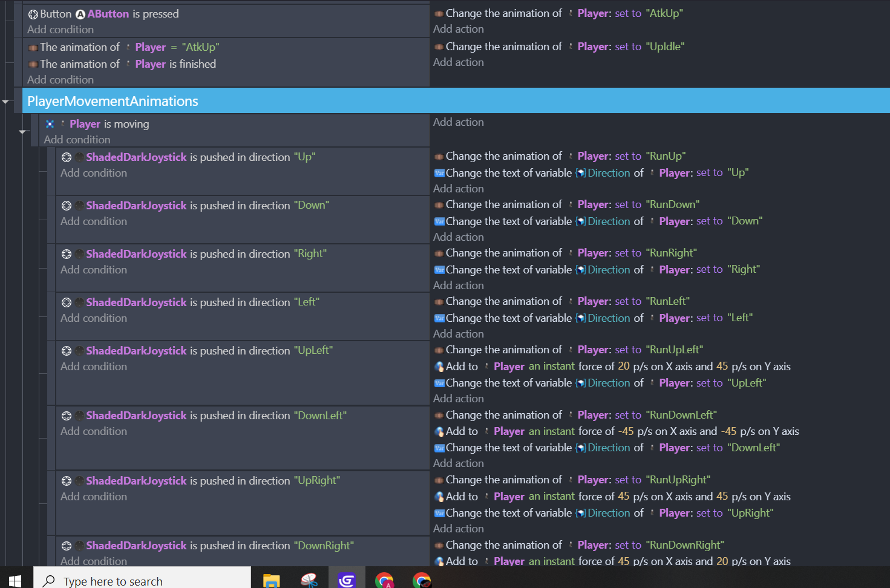Image resolution: width=890 pixels, height=588 pixels.
Task: Collapse the PlayerMovementAnimations group arrow
Action: click(5, 102)
